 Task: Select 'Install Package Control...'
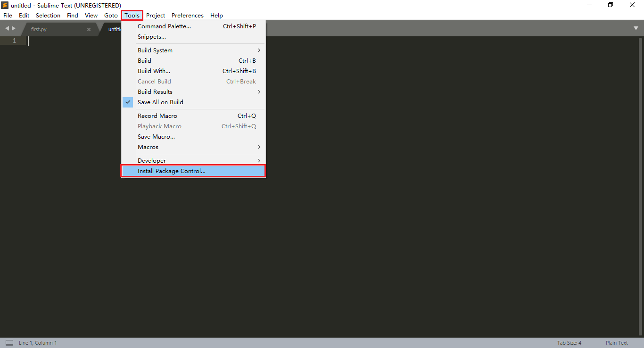(x=172, y=171)
